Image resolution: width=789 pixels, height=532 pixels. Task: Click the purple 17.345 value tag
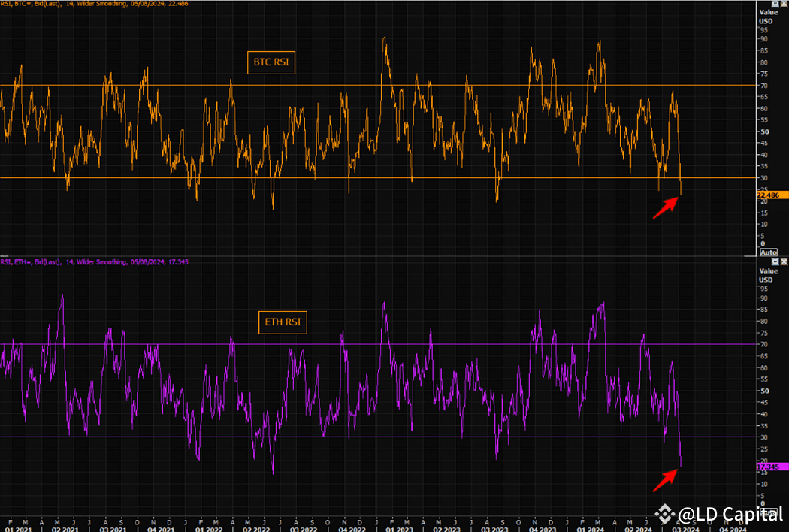(x=772, y=467)
